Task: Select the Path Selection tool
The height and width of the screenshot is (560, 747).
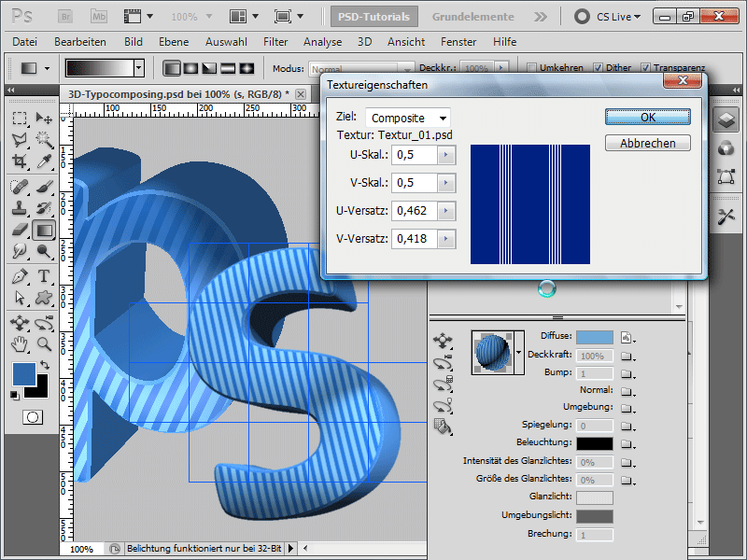Action: [x=20, y=298]
